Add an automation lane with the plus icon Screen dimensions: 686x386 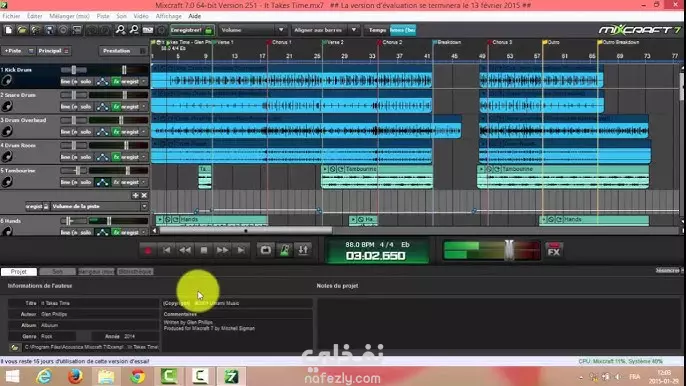coord(135,195)
